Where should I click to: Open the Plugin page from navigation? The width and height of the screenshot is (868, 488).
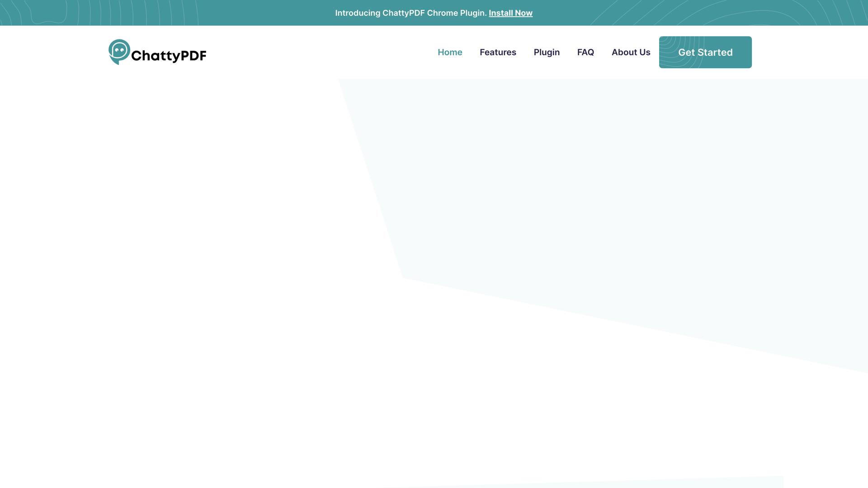click(546, 52)
